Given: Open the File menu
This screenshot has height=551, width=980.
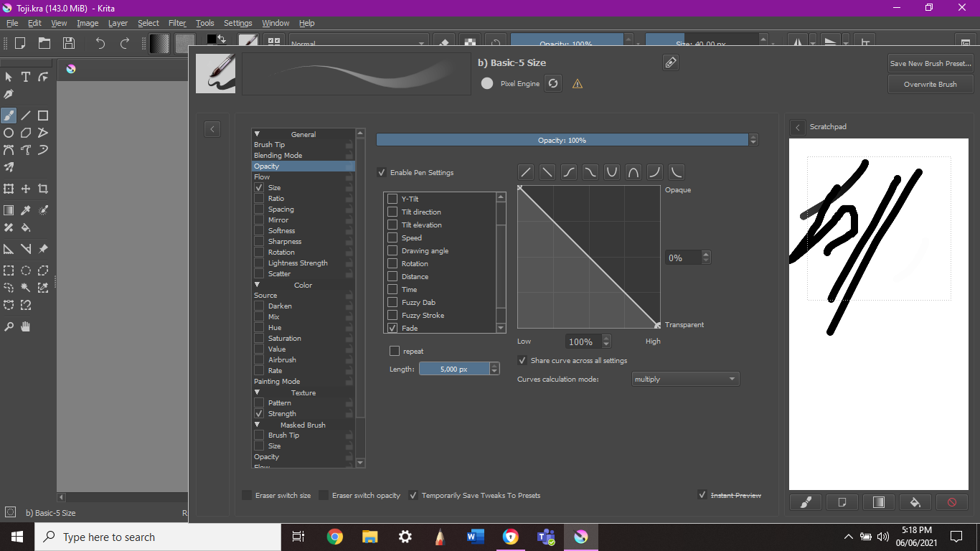Looking at the screenshot, I should pos(12,23).
